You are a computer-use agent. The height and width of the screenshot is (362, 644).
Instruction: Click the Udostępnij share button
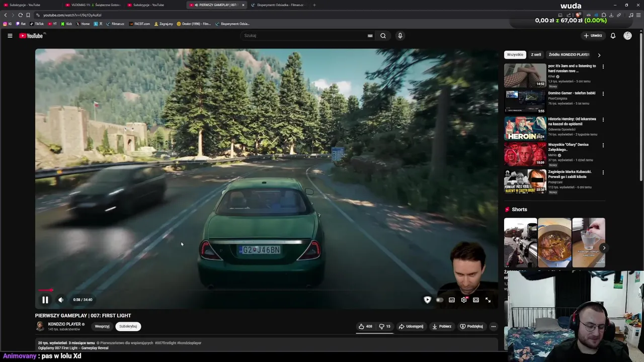[411, 326]
